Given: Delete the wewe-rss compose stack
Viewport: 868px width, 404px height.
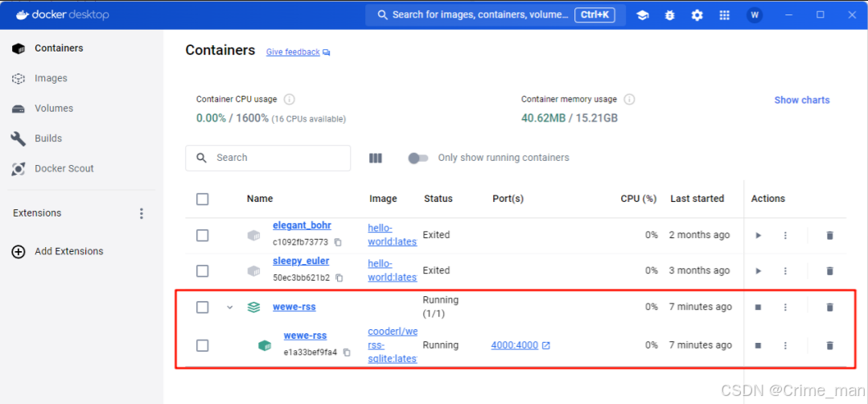Looking at the screenshot, I should tap(829, 307).
